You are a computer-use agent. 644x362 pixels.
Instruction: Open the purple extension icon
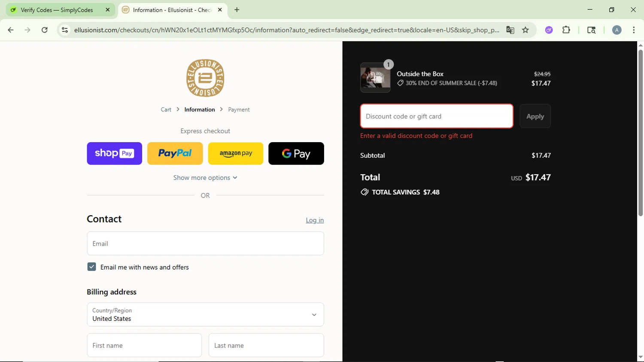549,30
